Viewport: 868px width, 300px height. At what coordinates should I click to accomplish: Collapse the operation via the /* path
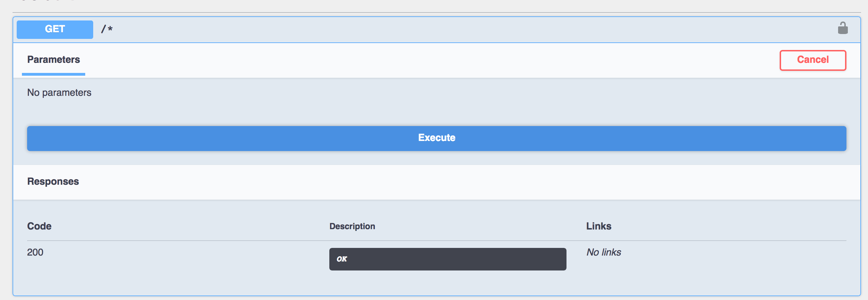107,29
